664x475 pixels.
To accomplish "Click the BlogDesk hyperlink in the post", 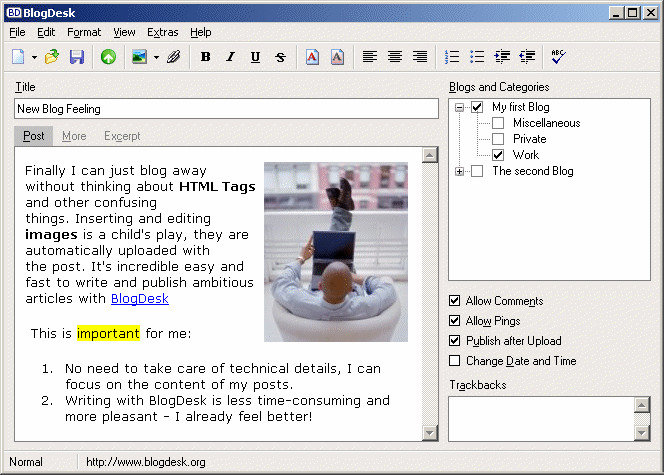I will tap(139, 298).
